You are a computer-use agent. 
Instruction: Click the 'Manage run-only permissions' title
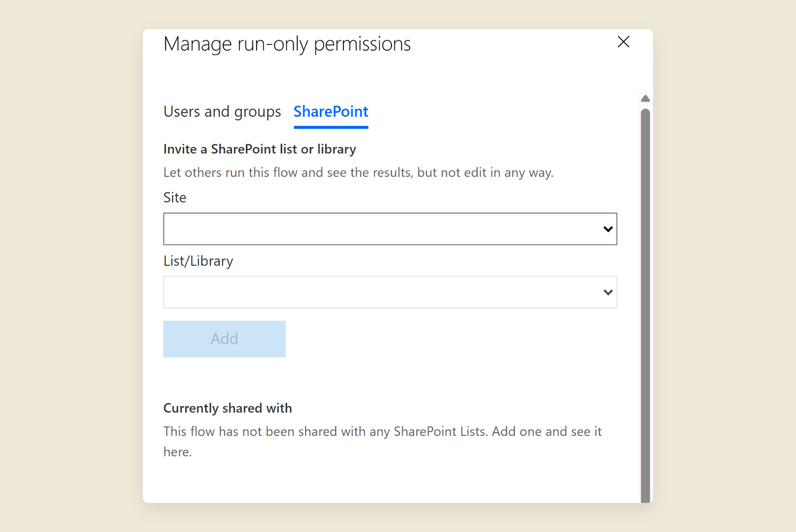point(287,44)
